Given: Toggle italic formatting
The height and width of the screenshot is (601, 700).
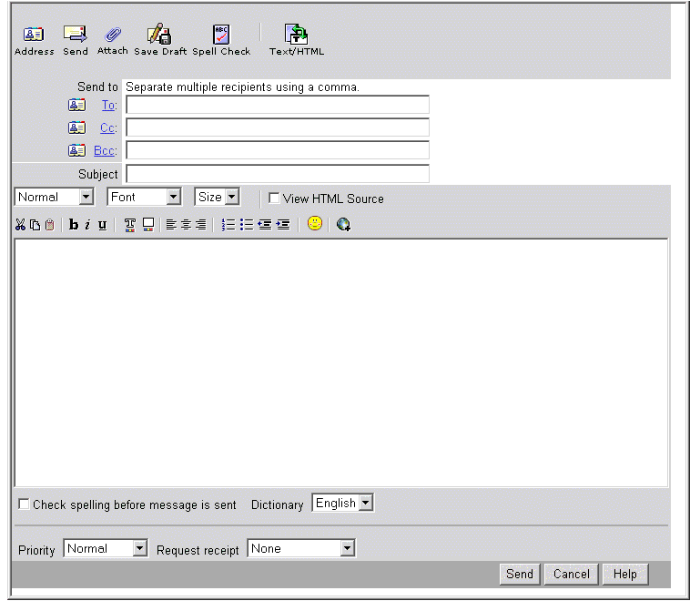Looking at the screenshot, I should (87, 225).
